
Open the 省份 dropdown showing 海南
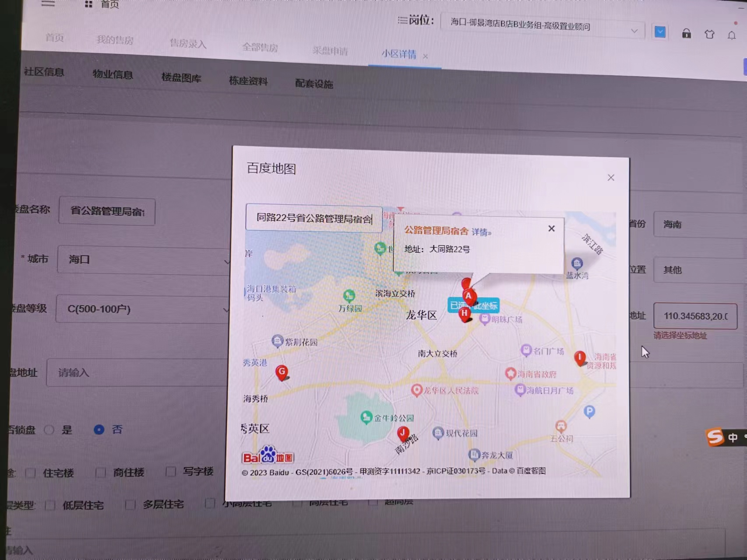[x=700, y=225]
